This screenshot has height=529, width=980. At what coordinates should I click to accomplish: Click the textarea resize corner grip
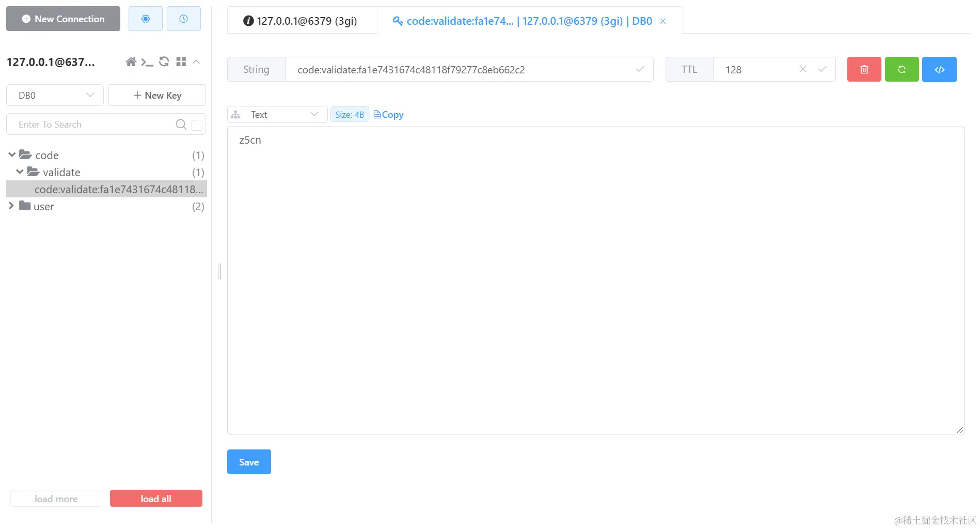coord(960,430)
